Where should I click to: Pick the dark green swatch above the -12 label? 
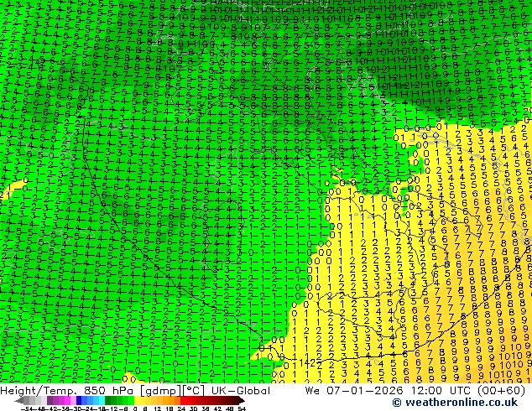(x=108, y=400)
